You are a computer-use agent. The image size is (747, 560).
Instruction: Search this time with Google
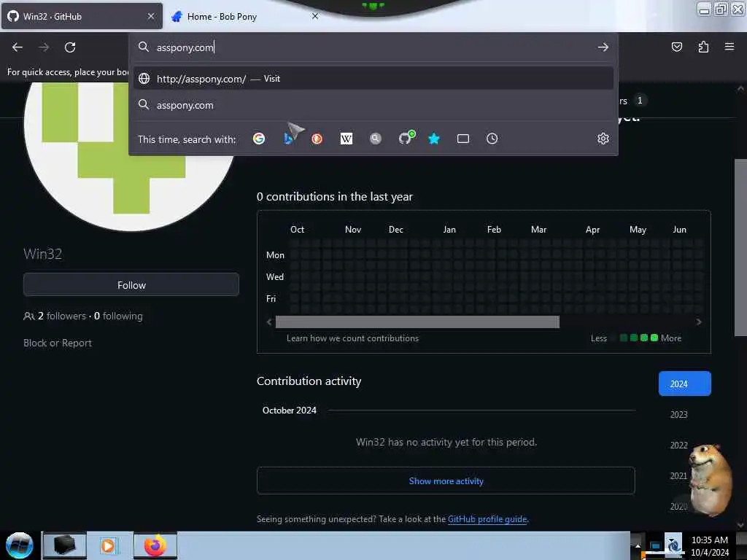coord(259,139)
